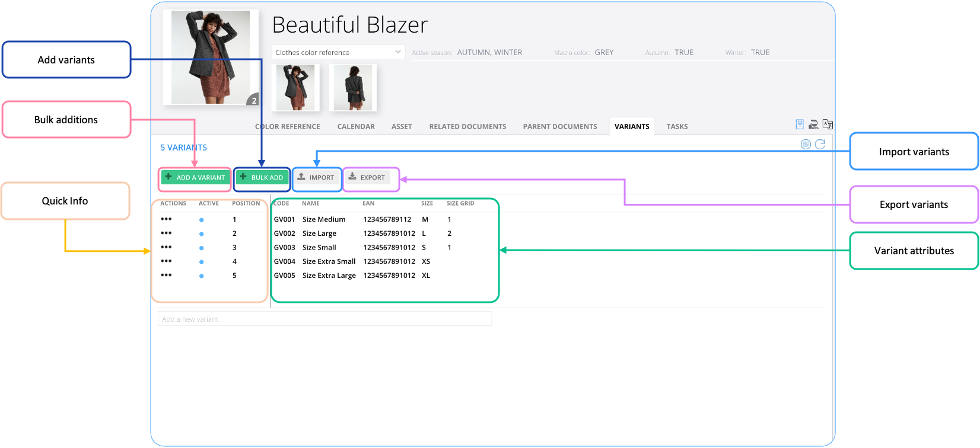Switch to the Calendar tab

pos(356,127)
